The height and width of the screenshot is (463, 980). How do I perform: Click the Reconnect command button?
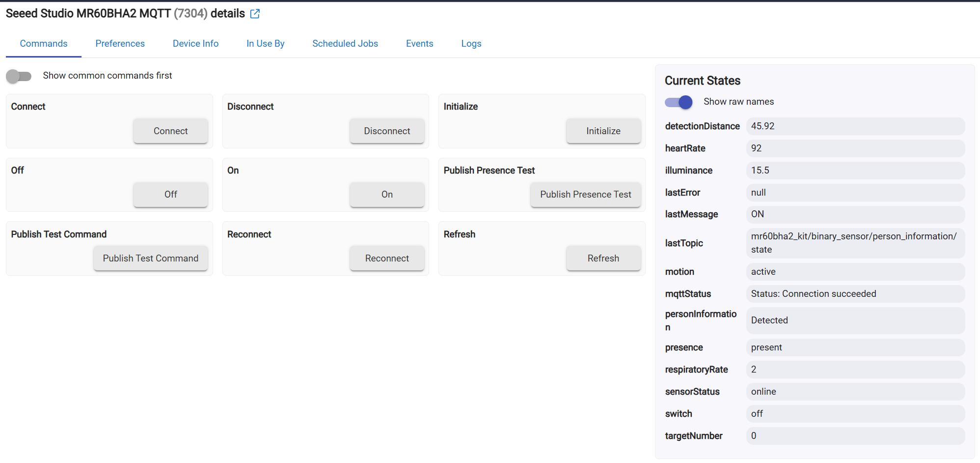click(387, 259)
